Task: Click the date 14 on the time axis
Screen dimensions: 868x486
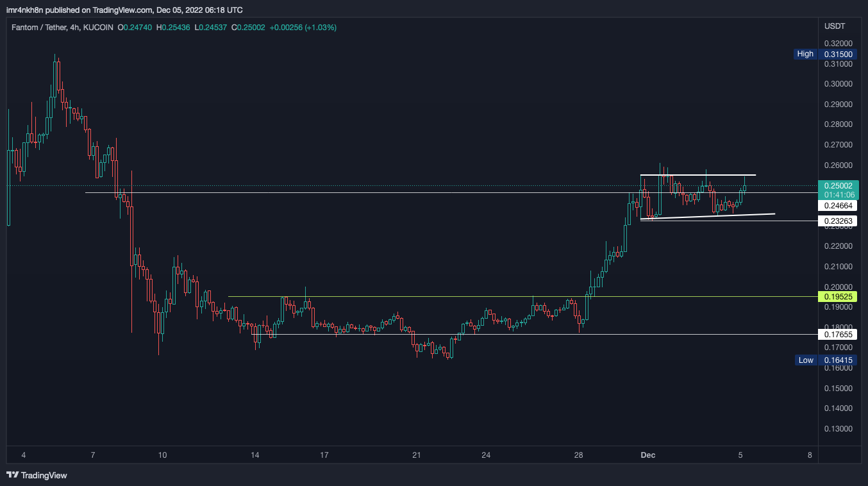Action: point(255,455)
